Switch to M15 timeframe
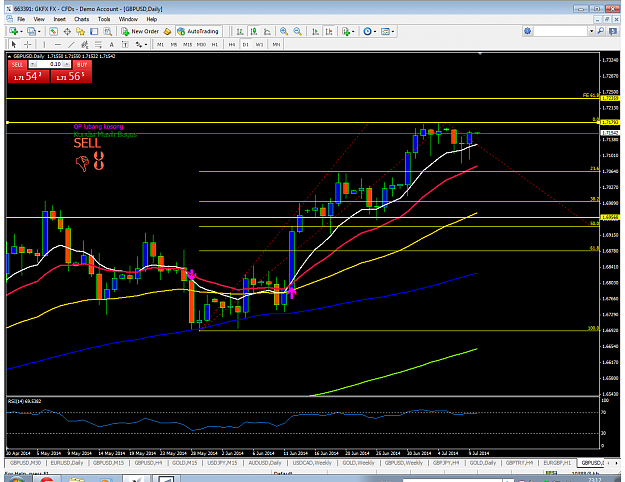This screenshot has width=625, height=482. [187, 45]
